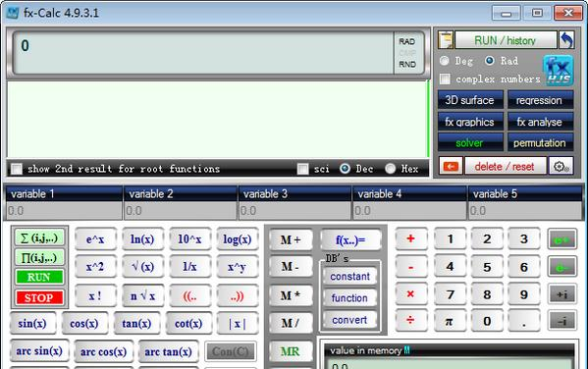Click the variable 5 value field
The height and width of the screenshot is (369, 588).
tap(525, 211)
